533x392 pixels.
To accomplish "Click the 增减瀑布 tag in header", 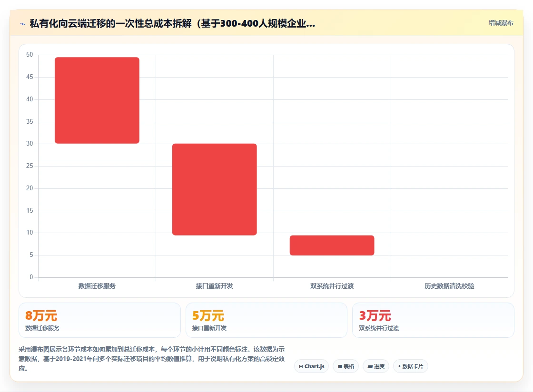I will (501, 23).
